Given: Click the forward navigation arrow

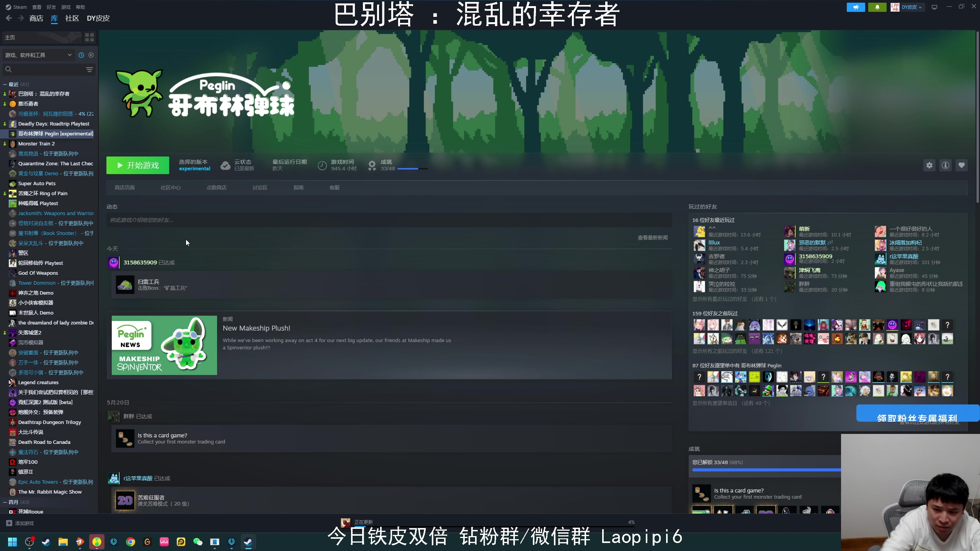Looking at the screenshot, I should 21,18.
